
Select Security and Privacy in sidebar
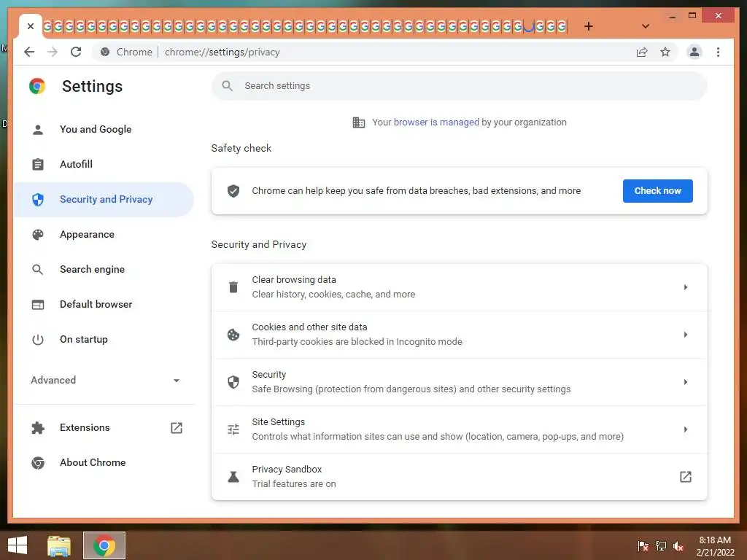(104, 200)
